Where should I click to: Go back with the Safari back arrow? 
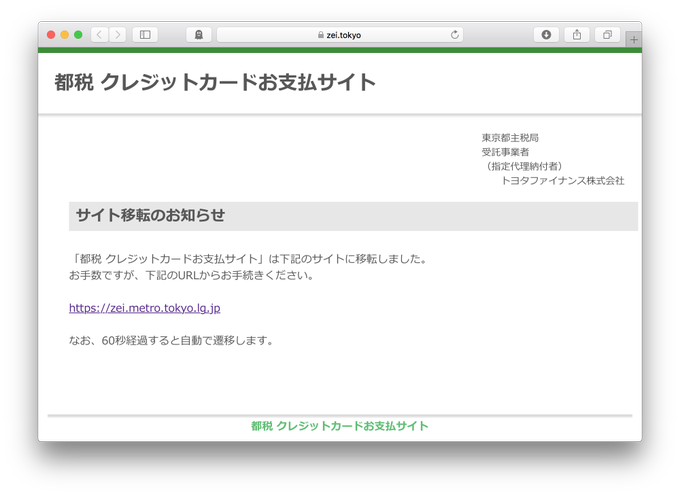point(99,35)
